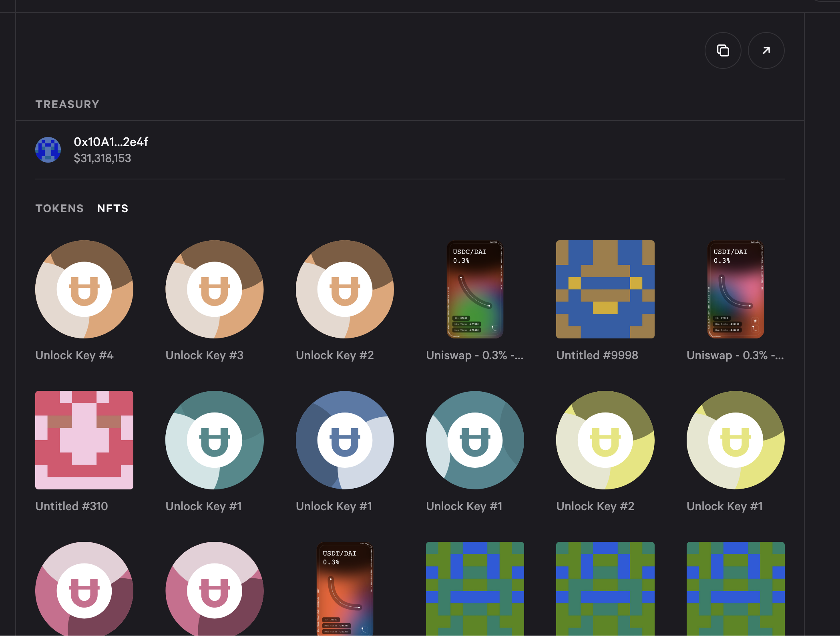Click the copy address icon
840x636 pixels.
click(723, 50)
